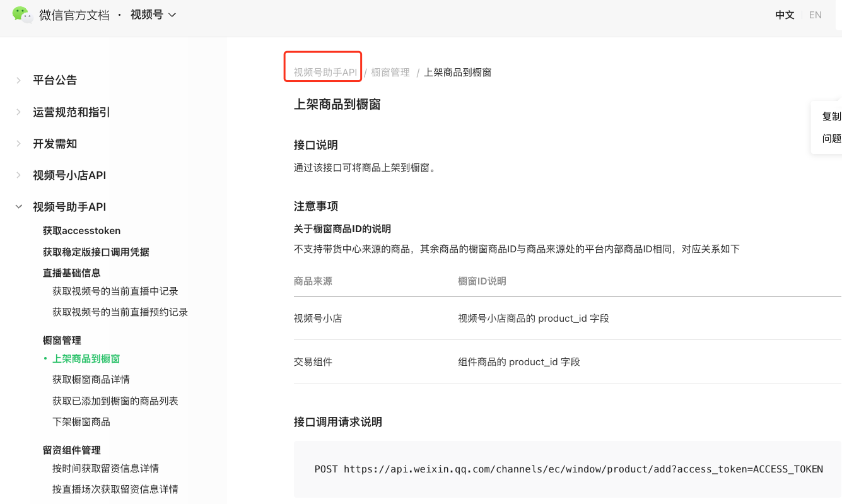Open 上架商品到橱窗 sidebar item

86,359
